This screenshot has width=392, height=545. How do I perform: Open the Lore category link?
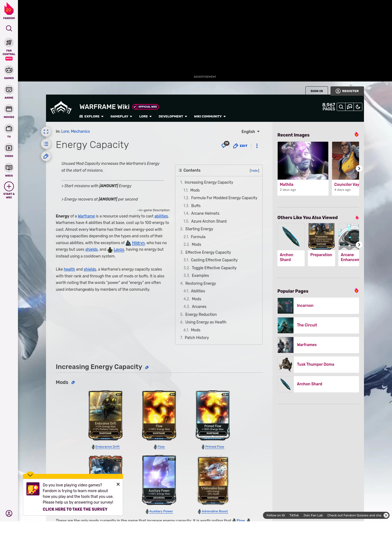pyautogui.click(x=65, y=131)
